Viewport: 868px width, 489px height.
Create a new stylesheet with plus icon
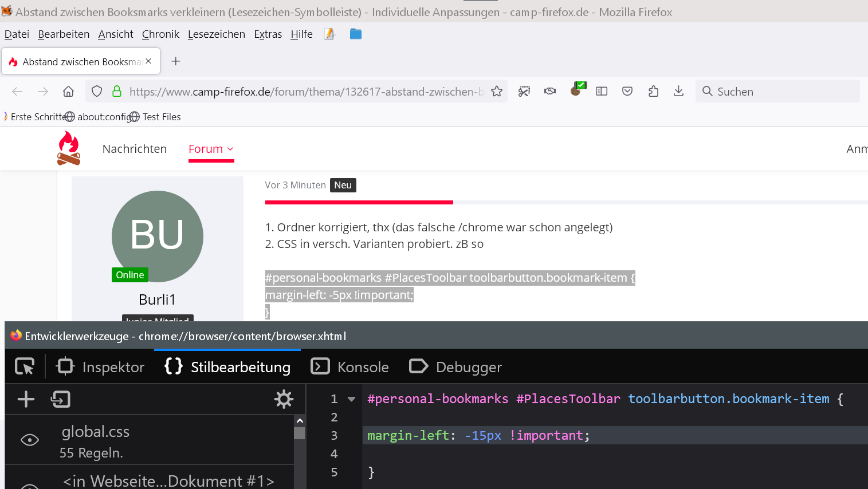pyautogui.click(x=26, y=399)
